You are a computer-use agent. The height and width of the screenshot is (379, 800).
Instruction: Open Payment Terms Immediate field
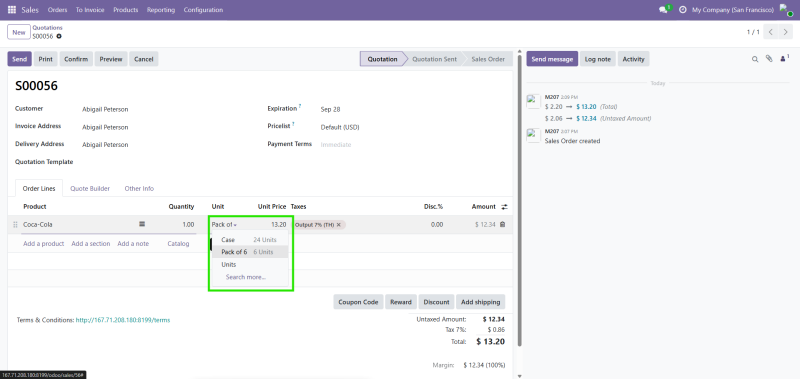336,145
